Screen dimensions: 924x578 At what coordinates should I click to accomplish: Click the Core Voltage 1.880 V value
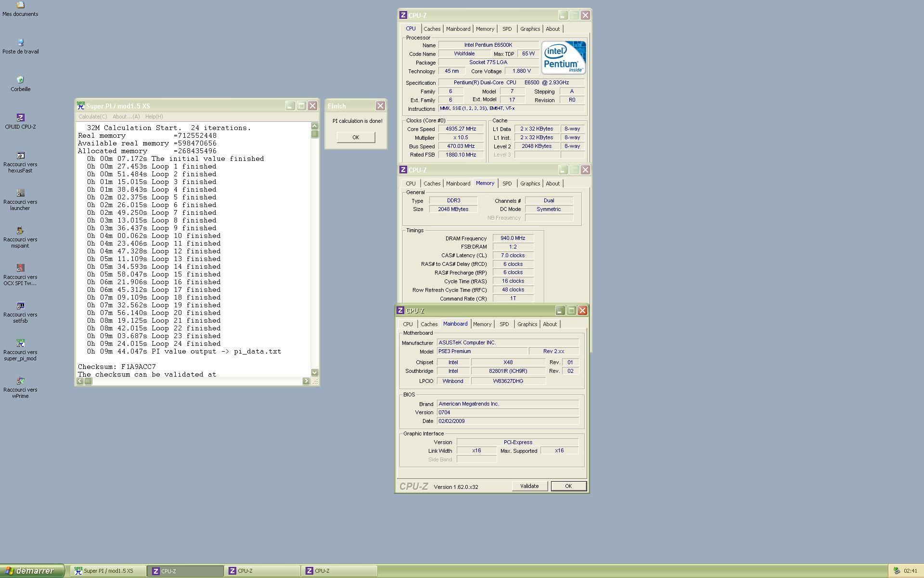(522, 71)
